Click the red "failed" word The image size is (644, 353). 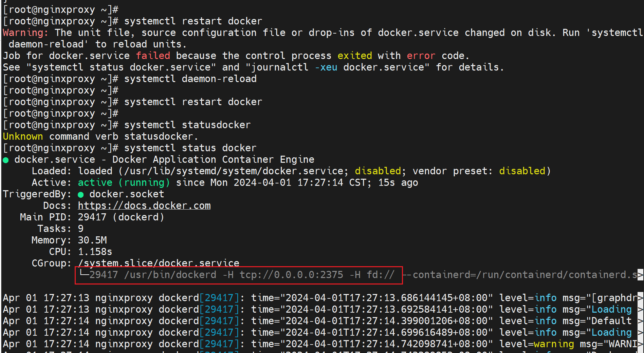pos(153,56)
